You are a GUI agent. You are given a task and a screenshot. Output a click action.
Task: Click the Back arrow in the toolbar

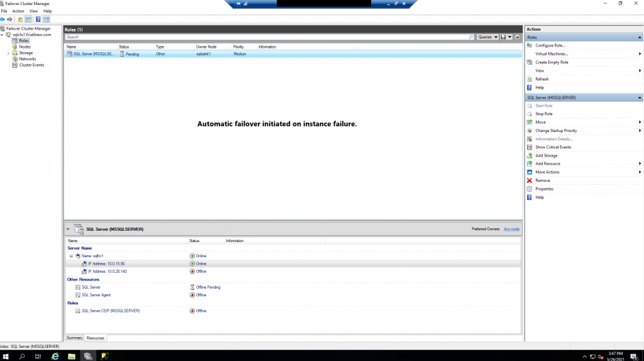(x=3, y=19)
